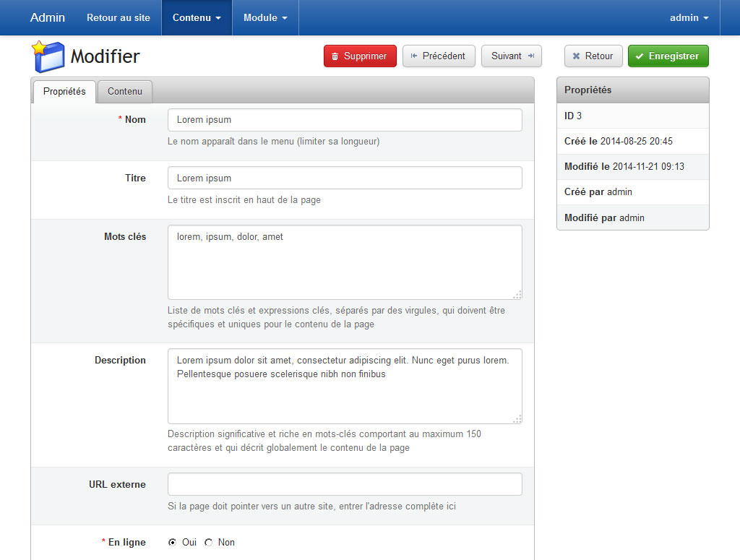Click the next arrow icon on Suivant
The width and height of the screenshot is (740, 560).
coord(530,56)
